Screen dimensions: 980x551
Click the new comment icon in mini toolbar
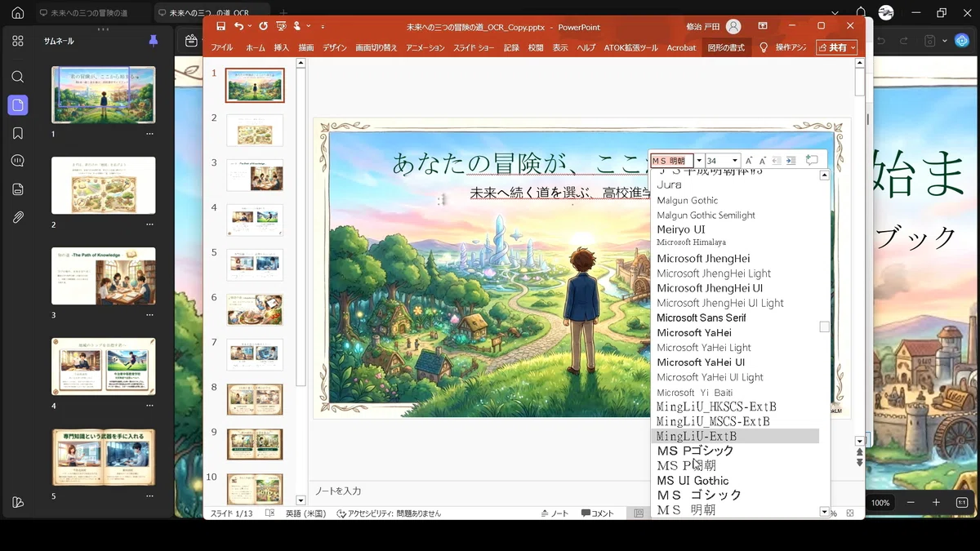812,161
